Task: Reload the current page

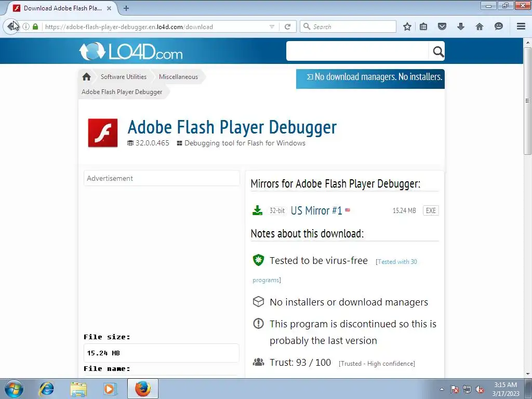Action: pyautogui.click(x=287, y=26)
